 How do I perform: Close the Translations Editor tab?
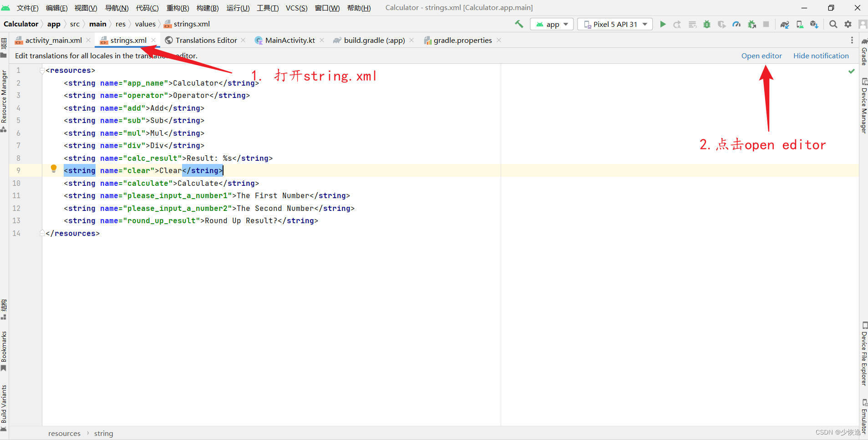pos(243,40)
